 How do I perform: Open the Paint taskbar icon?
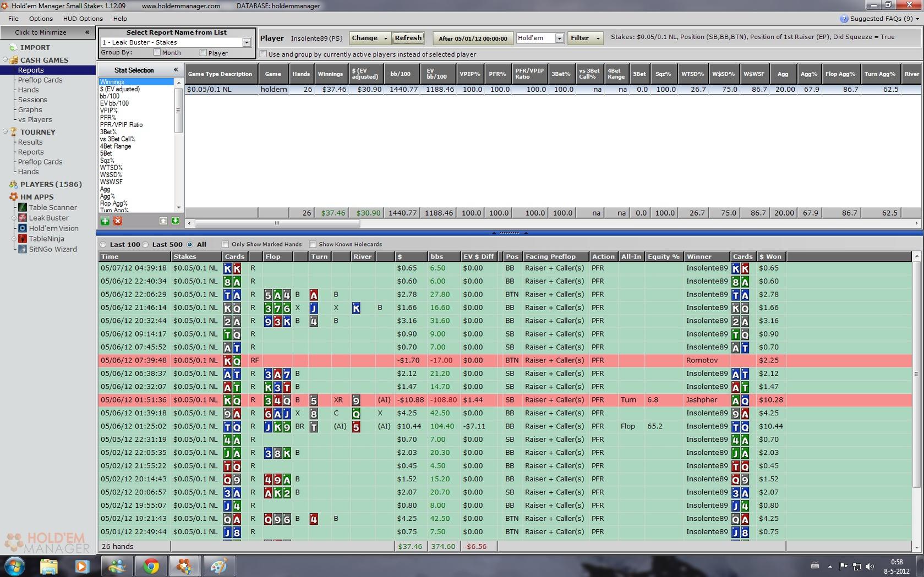[219, 565]
